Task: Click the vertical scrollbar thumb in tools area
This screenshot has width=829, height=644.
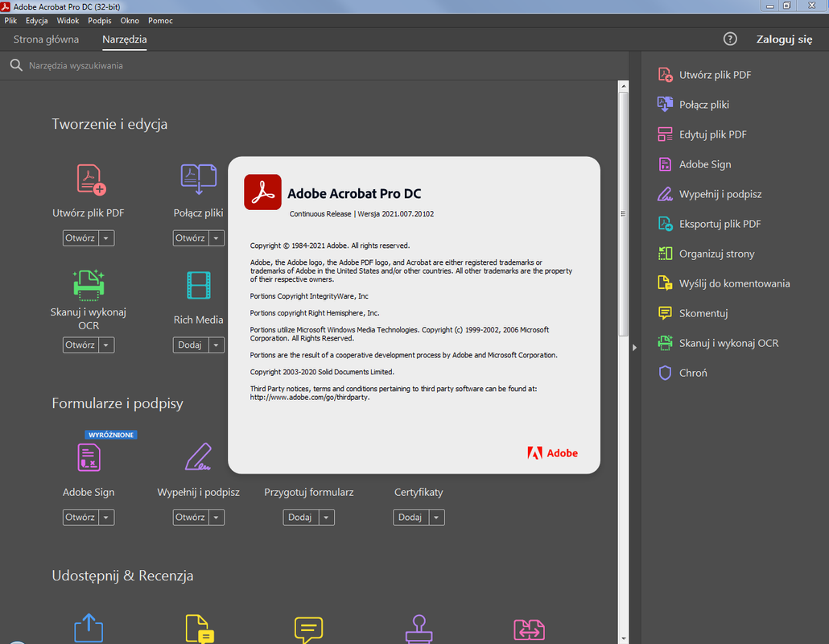Action: coord(623,213)
